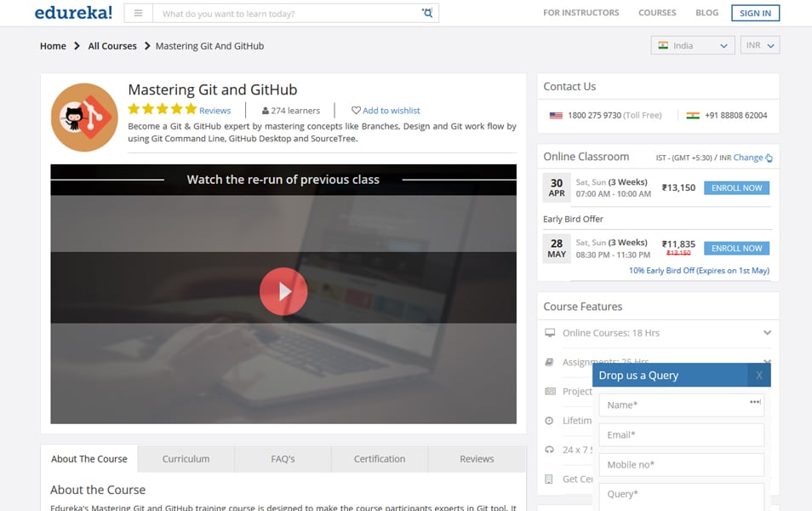Image resolution: width=812 pixels, height=511 pixels.
Task: Click the book icon beside Assignments
Action: pos(550,362)
